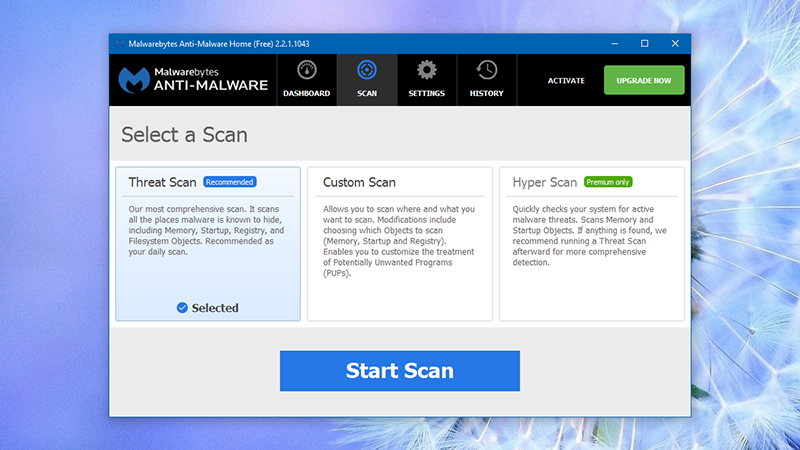
Task: Maximize the Malwarebytes window
Action: (x=645, y=44)
